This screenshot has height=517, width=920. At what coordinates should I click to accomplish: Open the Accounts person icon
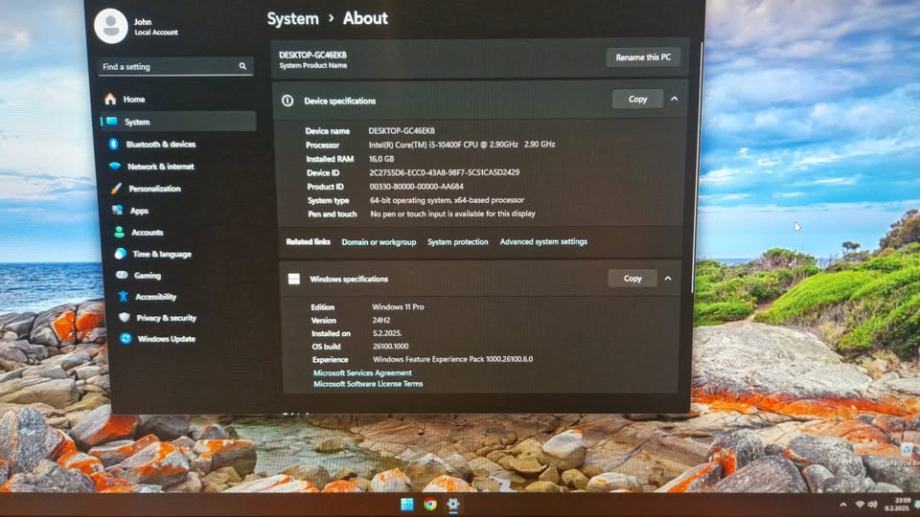tap(119, 232)
